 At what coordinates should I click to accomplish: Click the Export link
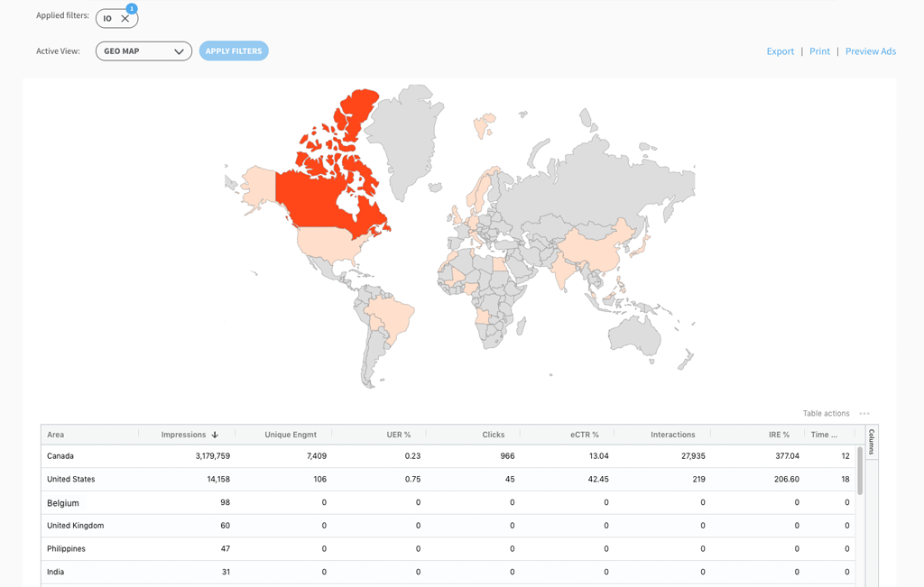(x=781, y=51)
